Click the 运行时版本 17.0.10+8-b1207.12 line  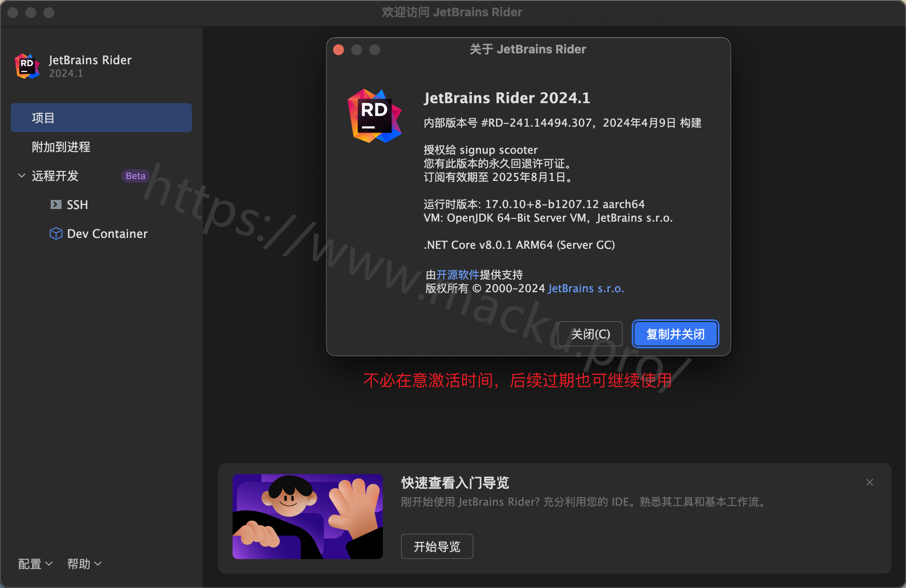534,204
